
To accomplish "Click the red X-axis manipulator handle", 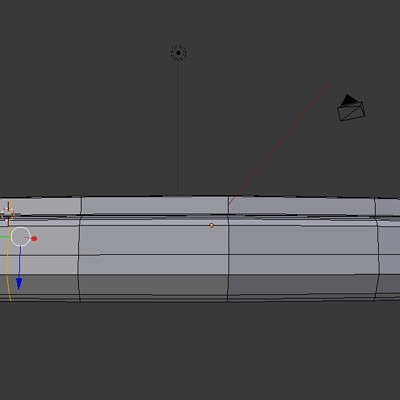I will [x=34, y=239].
